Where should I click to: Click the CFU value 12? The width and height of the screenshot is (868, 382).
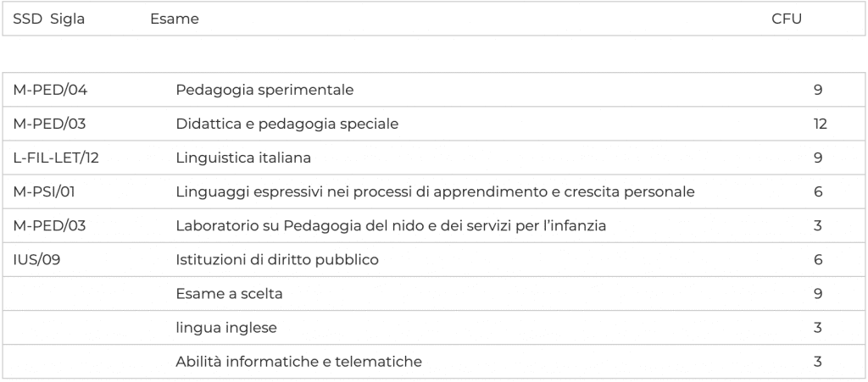pyautogui.click(x=820, y=124)
